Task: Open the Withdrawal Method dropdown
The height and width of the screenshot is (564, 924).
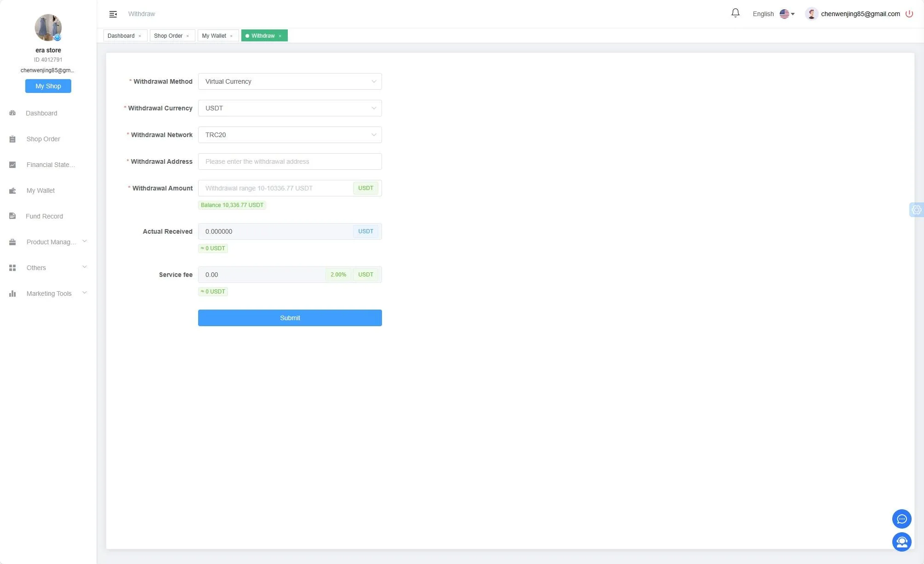Action: click(290, 81)
